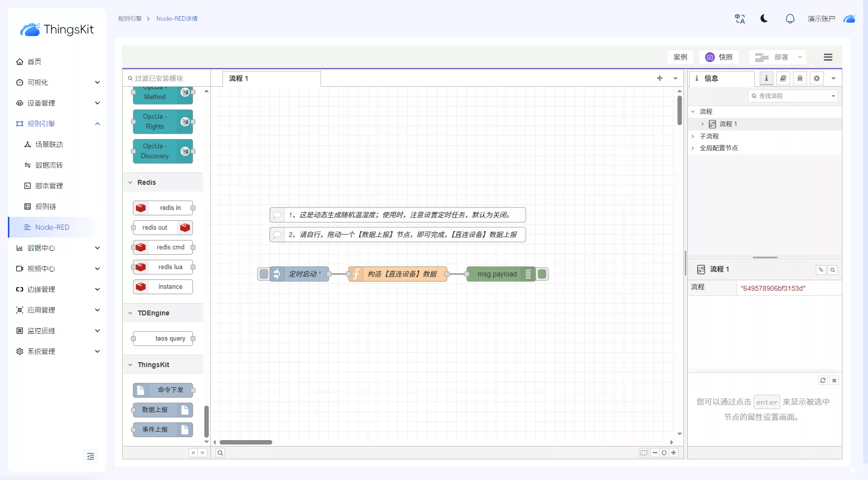The width and height of the screenshot is (868, 480).
Task: Zoom in the canvas with plus
Action: click(x=674, y=453)
